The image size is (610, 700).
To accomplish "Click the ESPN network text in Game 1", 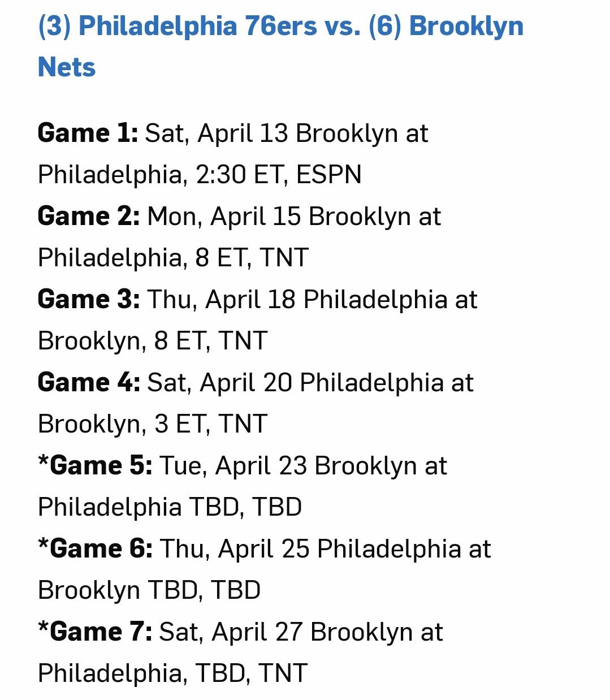I will tap(329, 175).
